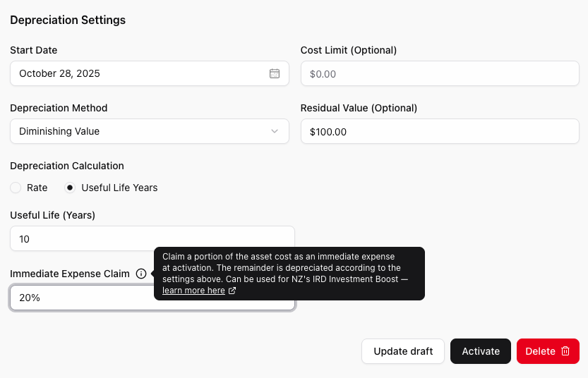The height and width of the screenshot is (378, 588).
Task: Focus the Immediate Expense Claim 20% field
Action: coord(78,298)
